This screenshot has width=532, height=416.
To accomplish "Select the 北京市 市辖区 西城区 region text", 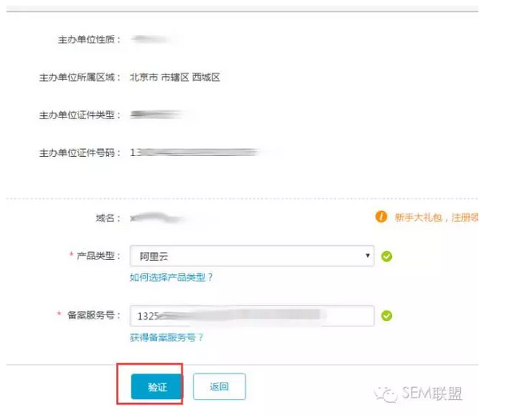I will click(174, 78).
